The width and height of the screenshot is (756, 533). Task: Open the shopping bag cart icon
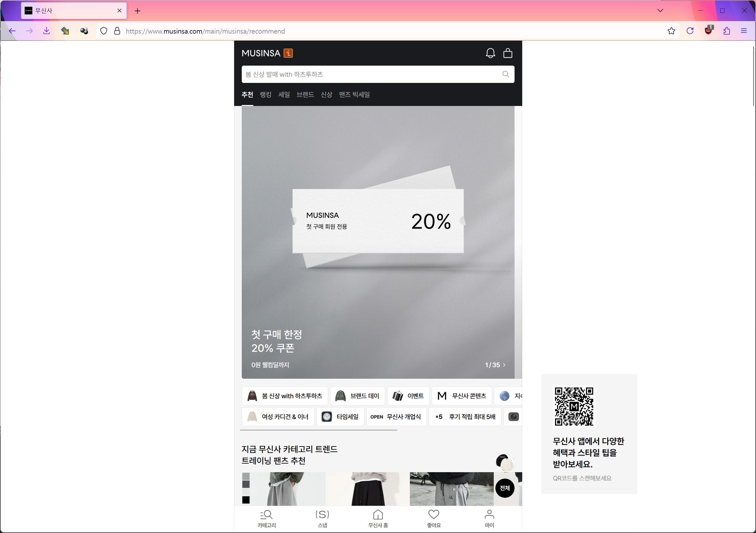(x=508, y=53)
